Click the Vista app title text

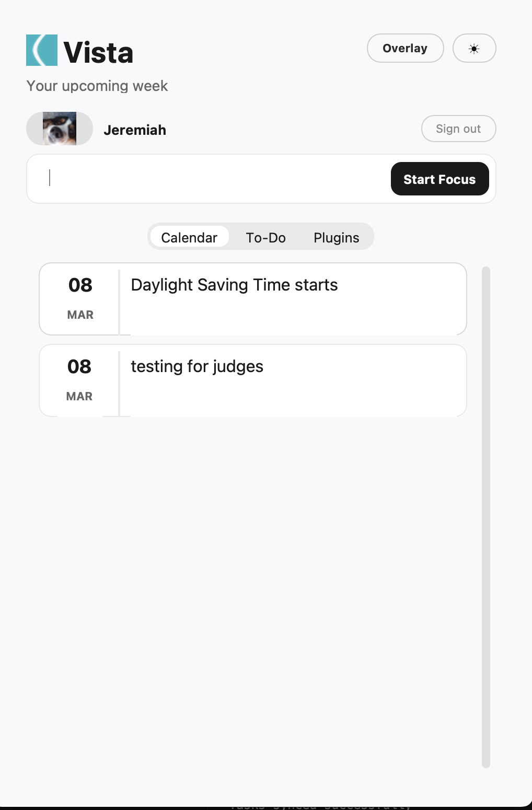coord(98,53)
